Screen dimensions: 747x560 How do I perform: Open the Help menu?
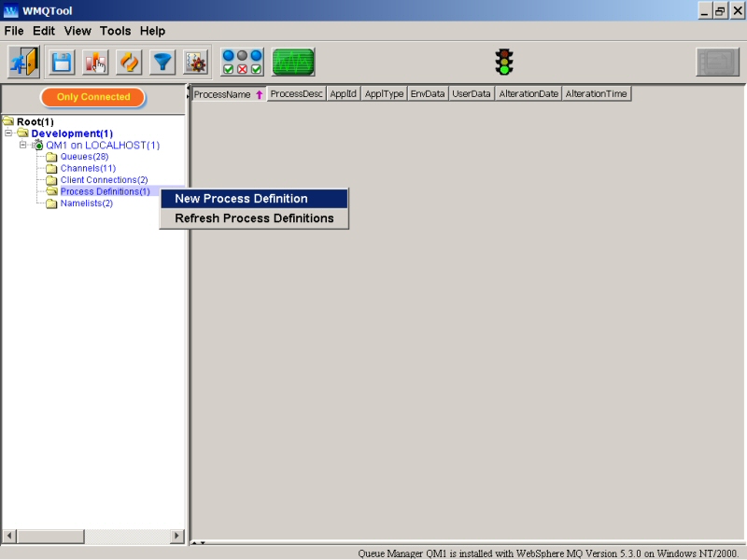(152, 31)
